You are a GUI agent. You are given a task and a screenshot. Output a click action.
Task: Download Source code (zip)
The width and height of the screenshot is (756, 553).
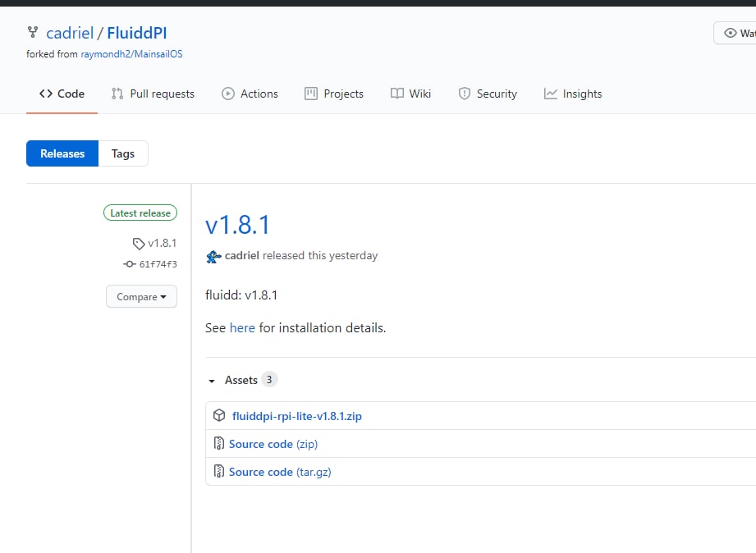(273, 444)
